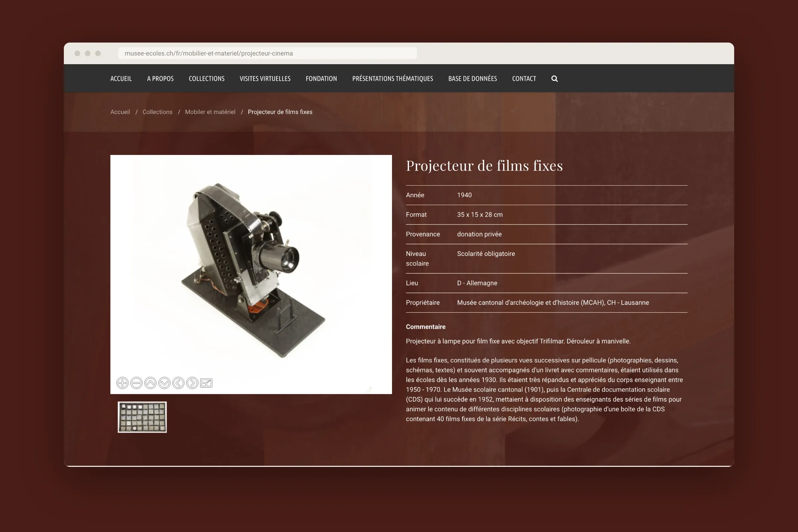Image resolution: width=798 pixels, height=532 pixels.
Task: Click the provenance value donation privée
Action: coord(479,234)
